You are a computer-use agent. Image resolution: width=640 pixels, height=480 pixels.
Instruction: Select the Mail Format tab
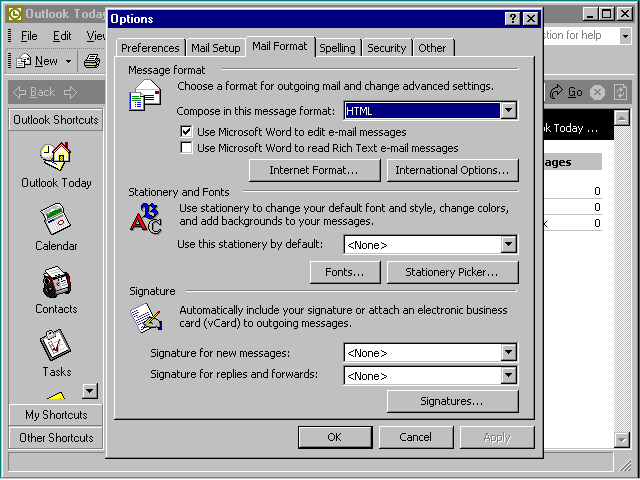pyautogui.click(x=280, y=46)
